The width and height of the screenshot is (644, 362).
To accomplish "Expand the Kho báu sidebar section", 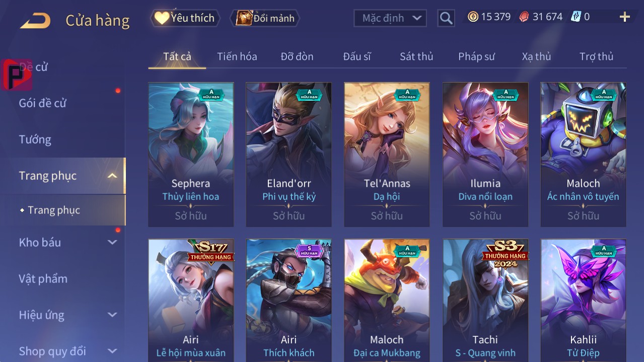I will tap(112, 242).
